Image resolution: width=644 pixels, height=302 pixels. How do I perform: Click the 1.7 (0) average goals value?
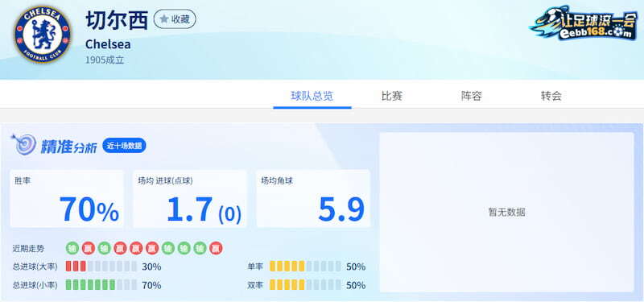204,209
